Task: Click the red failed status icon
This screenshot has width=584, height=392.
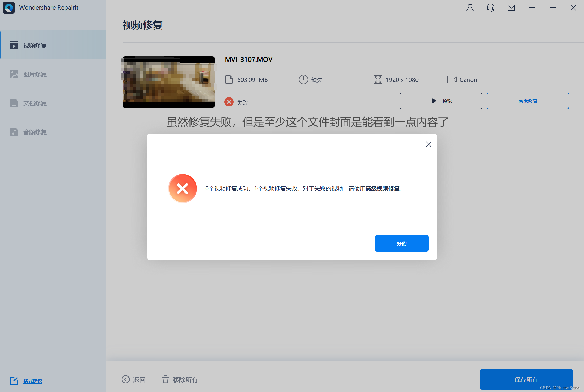Action: 229,102
